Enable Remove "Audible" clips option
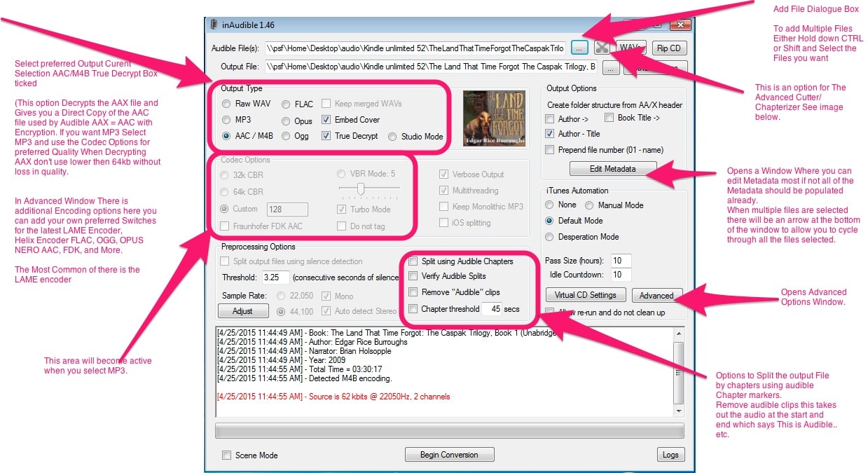 pos(413,292)
